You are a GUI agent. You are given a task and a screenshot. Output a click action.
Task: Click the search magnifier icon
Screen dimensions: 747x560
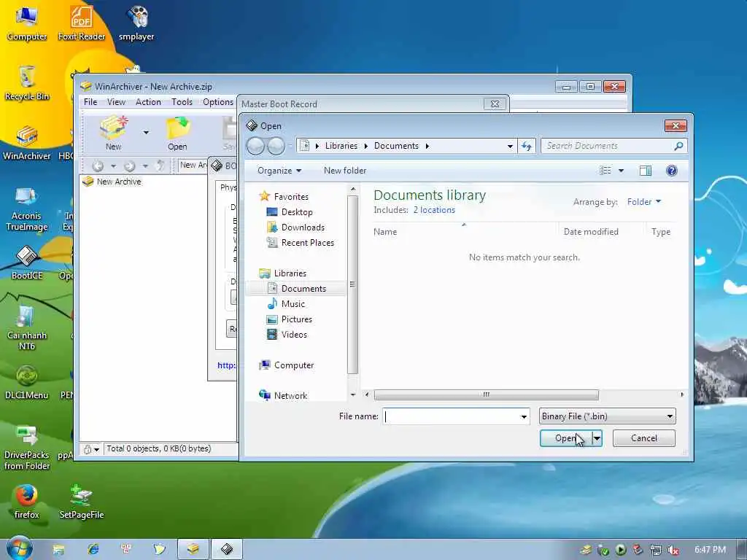pos(678,146)
